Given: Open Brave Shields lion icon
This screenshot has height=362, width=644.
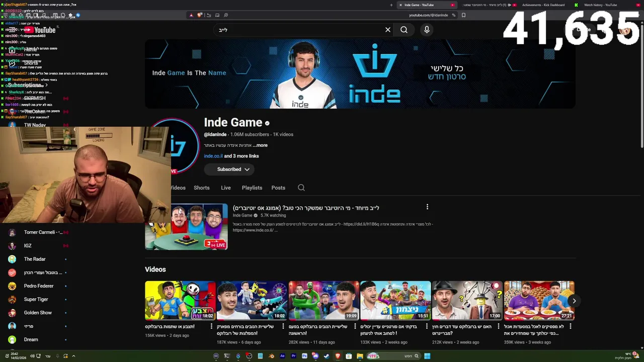Looking at the screenshot, I should click(200, 15).
